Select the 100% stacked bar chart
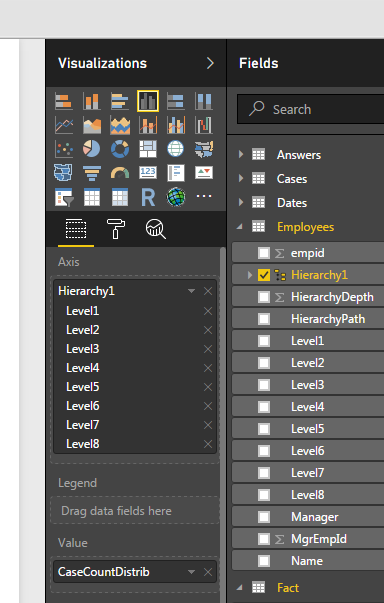This screenshot has width=384, height=603. [176, 101]
